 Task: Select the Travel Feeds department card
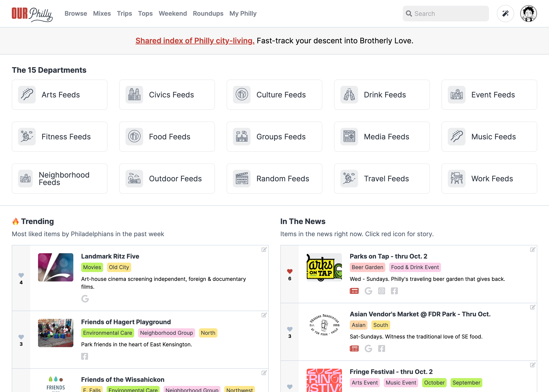point(382,179)
